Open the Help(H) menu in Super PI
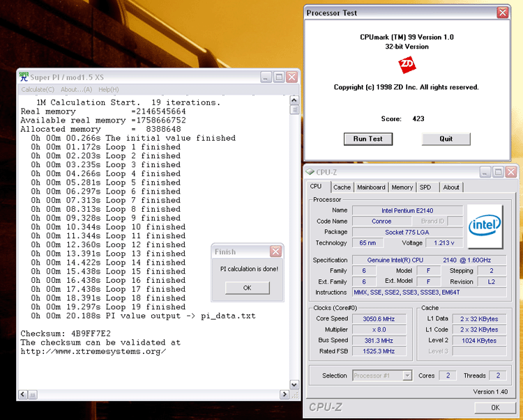523x420 pixels. [x=108, y=89]
